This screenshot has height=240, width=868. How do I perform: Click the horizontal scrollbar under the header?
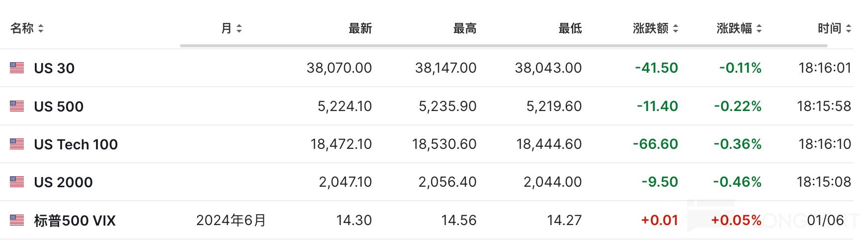click(x=503, y=46)
